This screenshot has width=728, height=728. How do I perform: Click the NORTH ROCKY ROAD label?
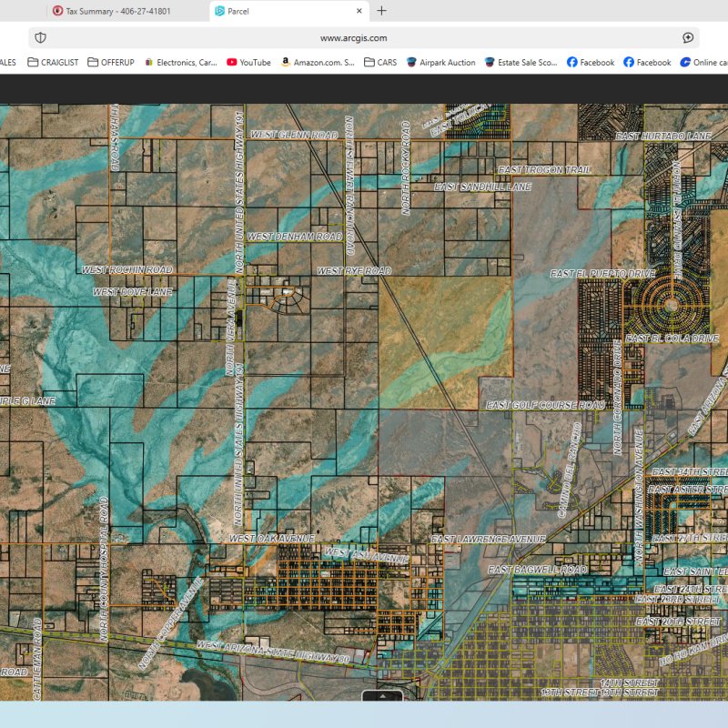pos(406,168)
